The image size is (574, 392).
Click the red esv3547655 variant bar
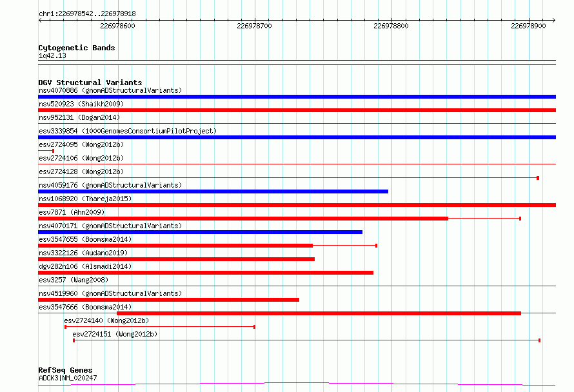(x=175, y=246)
